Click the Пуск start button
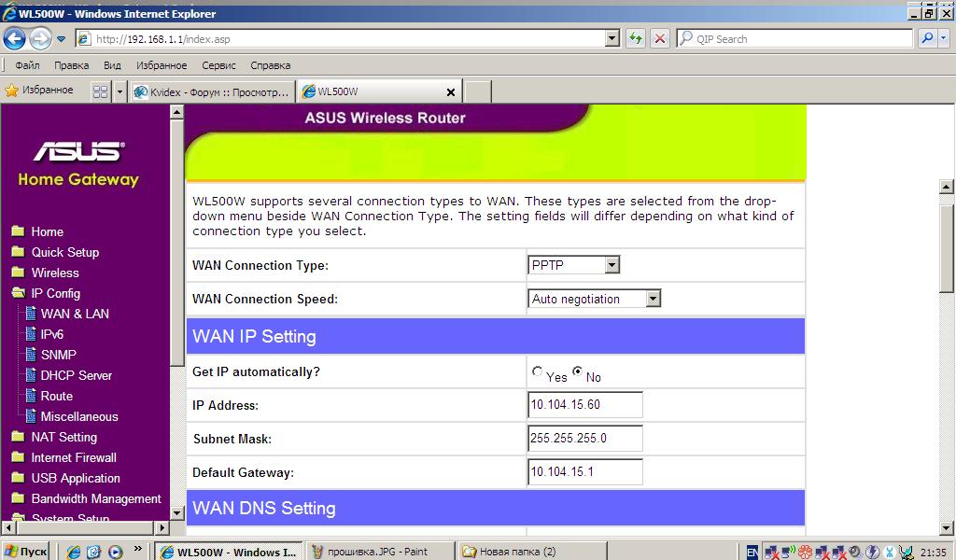Screen dimensions: 956x560 (25, 552)
